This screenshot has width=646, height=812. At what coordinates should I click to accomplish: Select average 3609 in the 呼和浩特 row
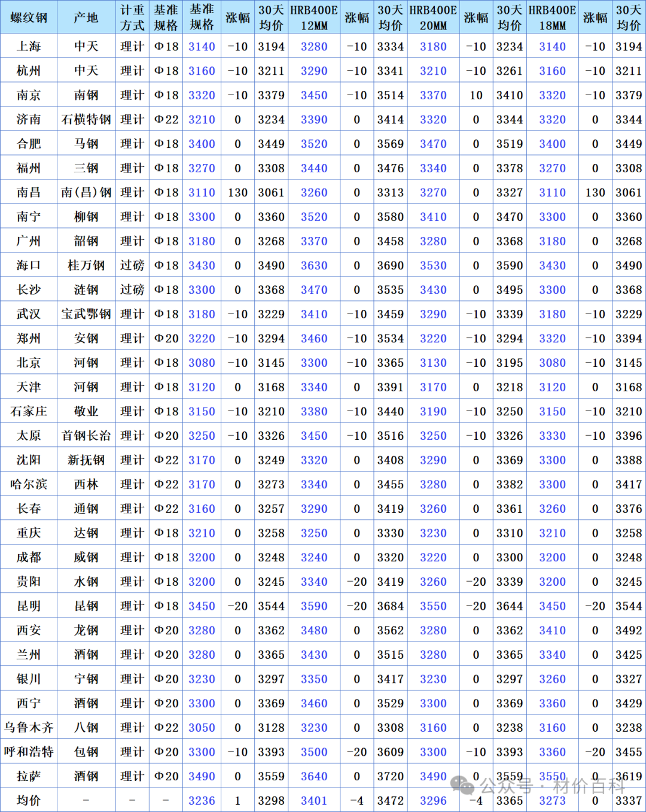pyautogui.click(x=391, y=752)
